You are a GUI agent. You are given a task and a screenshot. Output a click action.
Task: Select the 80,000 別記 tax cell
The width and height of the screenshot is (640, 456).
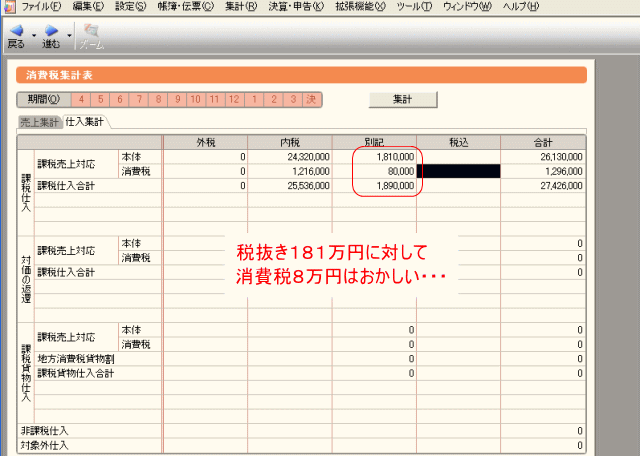[374, 171]
